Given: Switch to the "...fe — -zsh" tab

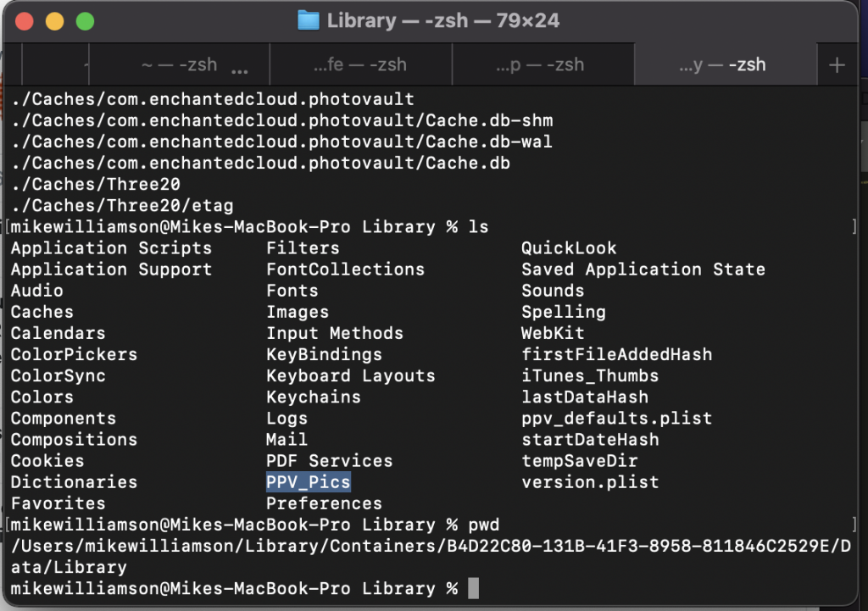Looking at the screenshot, I should click(x=361, y=65).
